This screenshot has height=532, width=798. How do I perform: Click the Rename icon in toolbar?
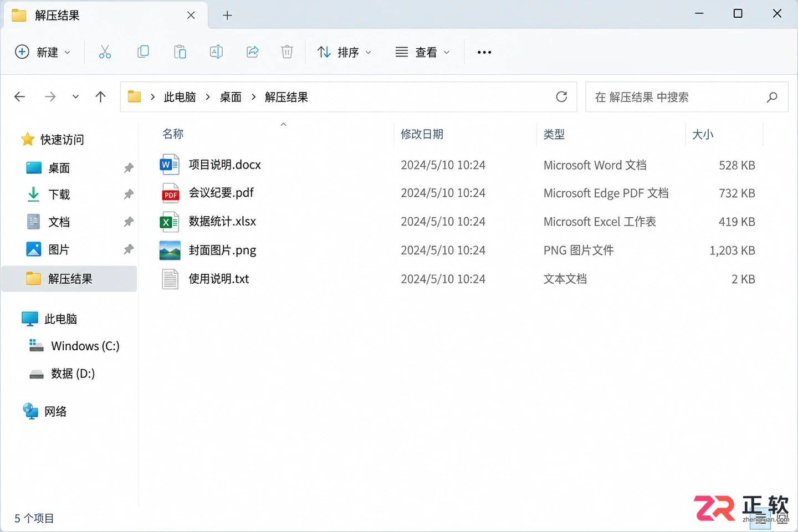click(x=216, y=52)
